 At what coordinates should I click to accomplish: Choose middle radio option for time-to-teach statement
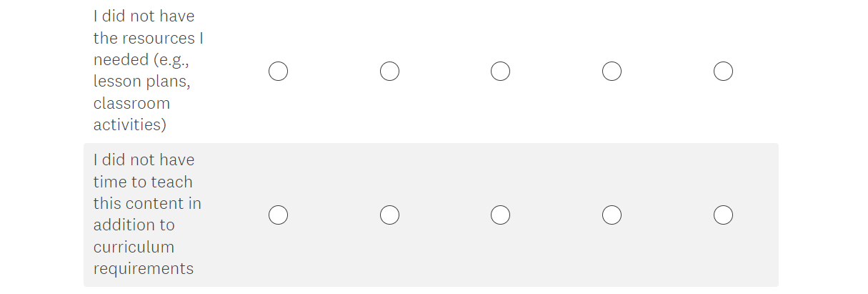[500, 215]
